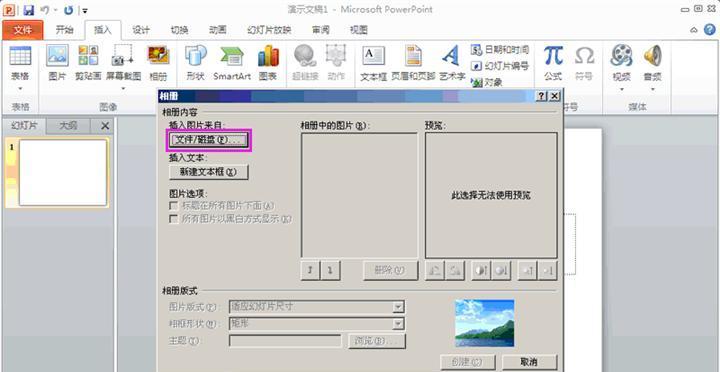
Task: Expand the 相框形状 frame shape dropdown
Action: pyautogui.click(x=398, y=324)
